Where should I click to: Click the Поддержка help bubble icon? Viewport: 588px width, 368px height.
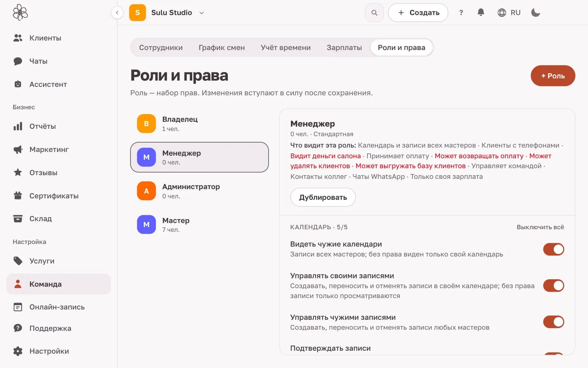click(x=18, y=328)
